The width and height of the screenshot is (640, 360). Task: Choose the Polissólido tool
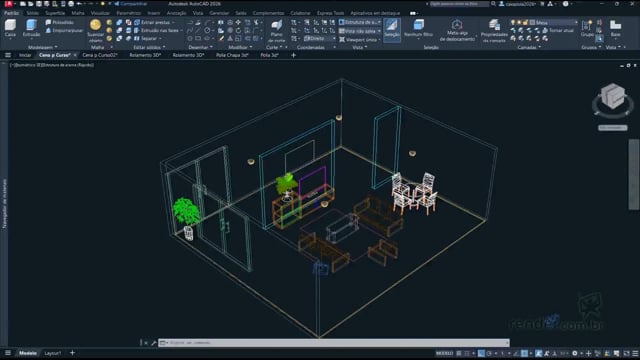[60, 22]
